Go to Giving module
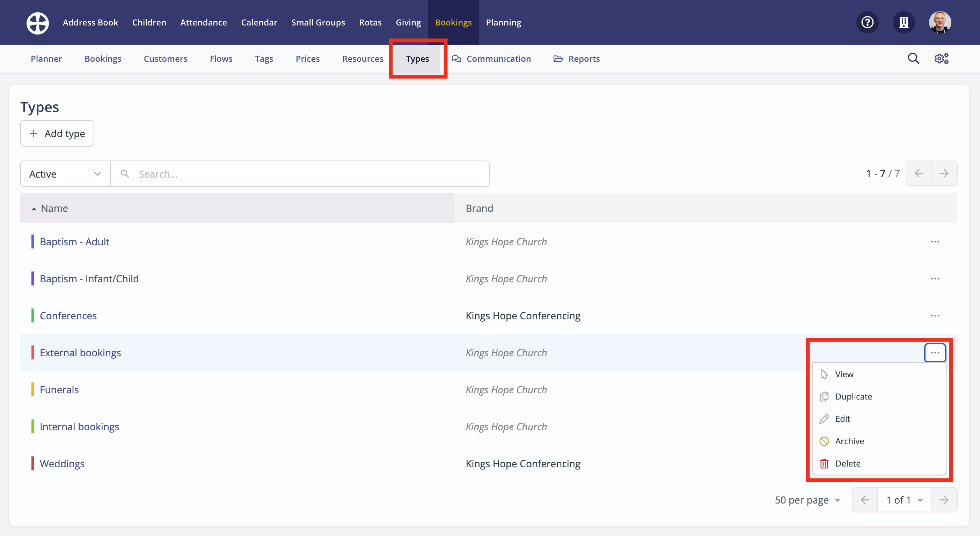This screenshot has width=980, height=536. click(x=408, y=22)
